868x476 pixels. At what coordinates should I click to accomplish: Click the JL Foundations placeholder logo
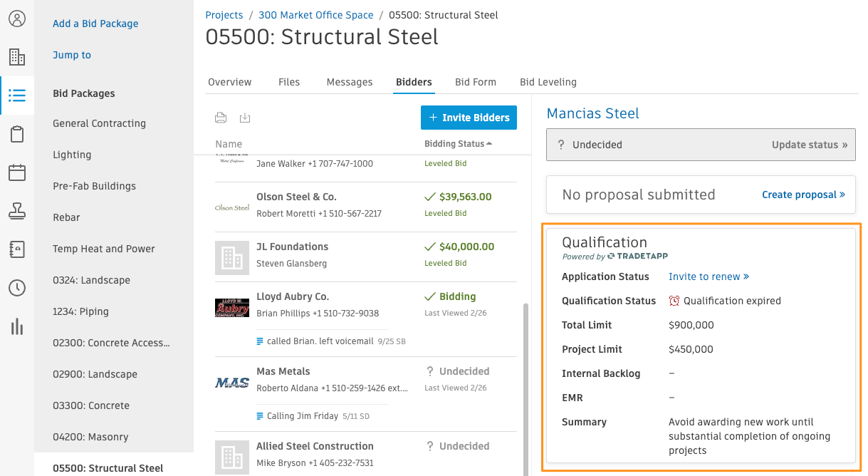pyautogui.click(x=232, y=257)
